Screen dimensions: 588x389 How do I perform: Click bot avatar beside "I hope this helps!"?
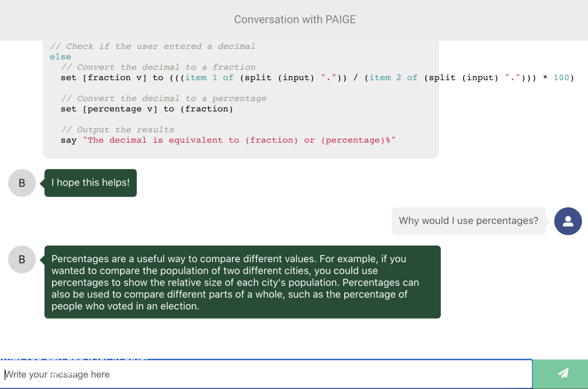click(x=22, y=183)
